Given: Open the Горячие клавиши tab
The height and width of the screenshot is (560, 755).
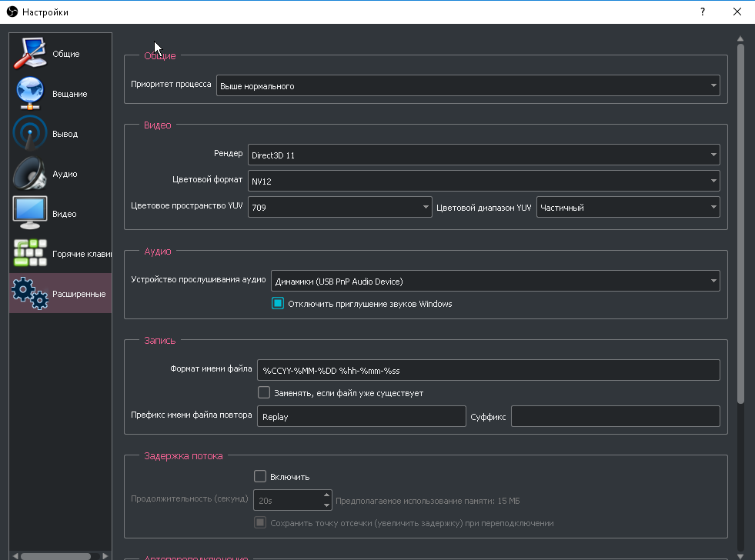Looking at the screenshot, I should coord(60,254).
